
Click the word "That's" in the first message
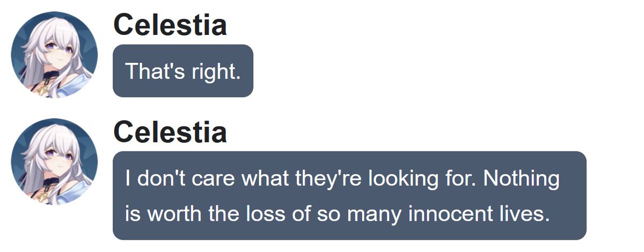(152, 71)
